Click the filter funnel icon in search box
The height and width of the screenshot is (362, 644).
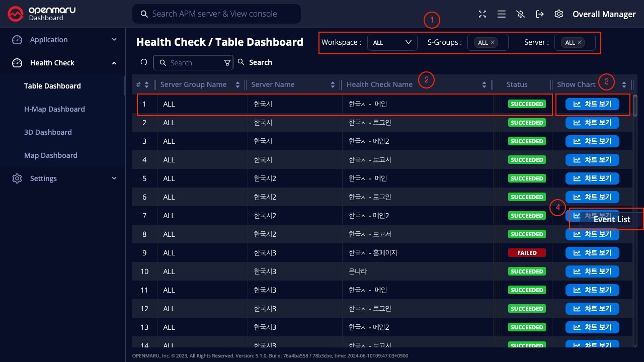227,63
